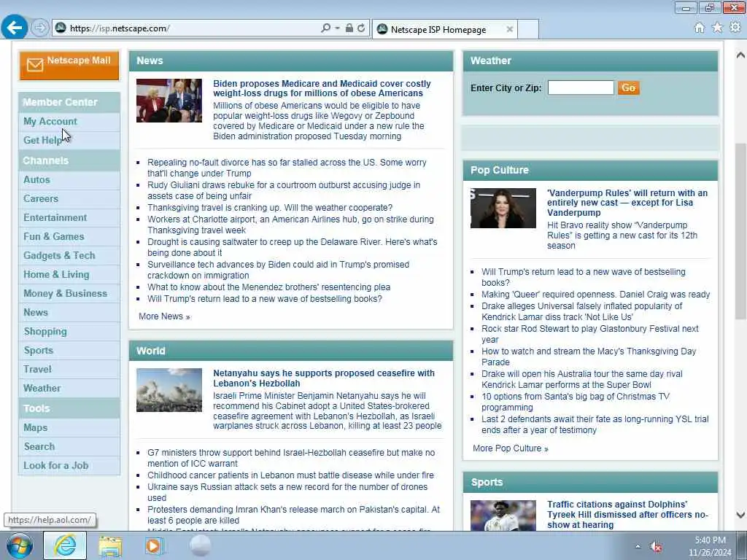Click the search magnifier icon in address bar

click(x=325, y=28)
